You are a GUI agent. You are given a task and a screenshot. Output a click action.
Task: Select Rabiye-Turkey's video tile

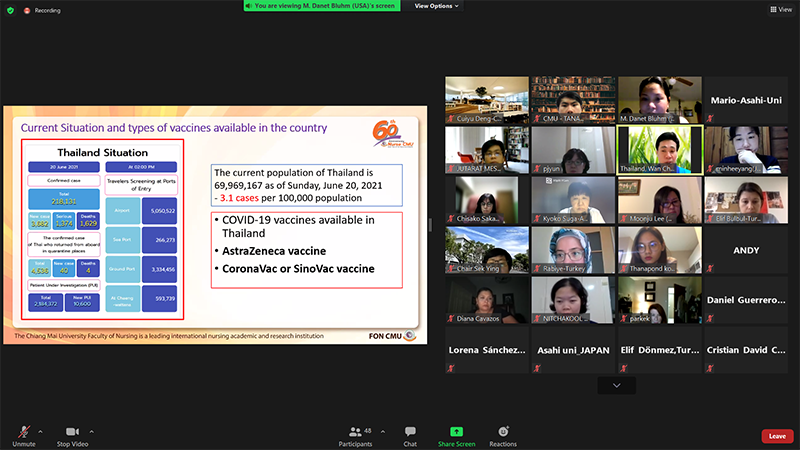click(x=573, y=250)
